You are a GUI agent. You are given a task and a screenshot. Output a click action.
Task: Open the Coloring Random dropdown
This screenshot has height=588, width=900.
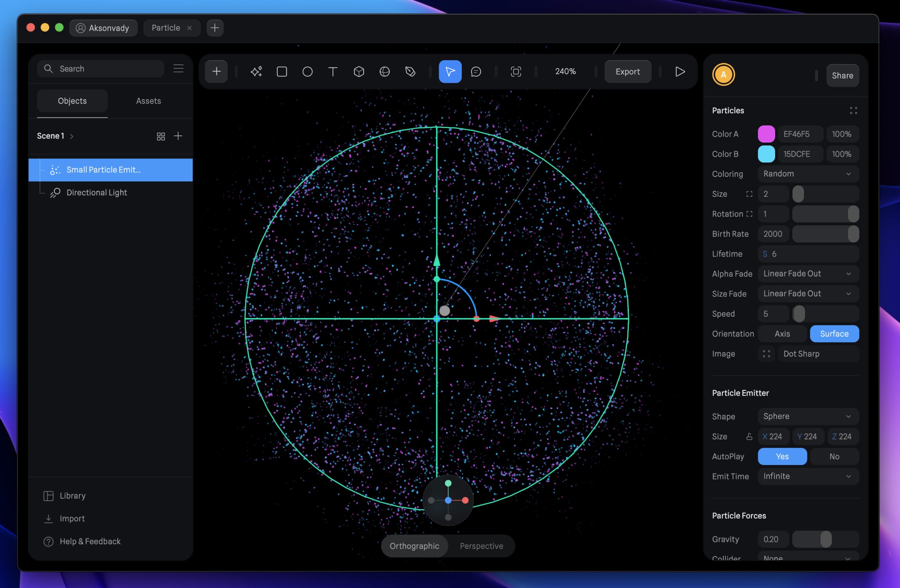(x=808, y=174)
